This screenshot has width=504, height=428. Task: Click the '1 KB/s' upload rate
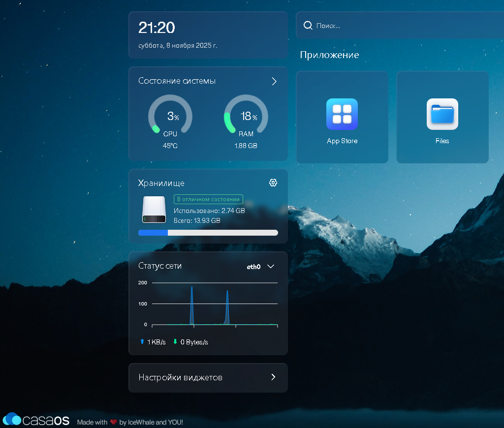[156, 342]
